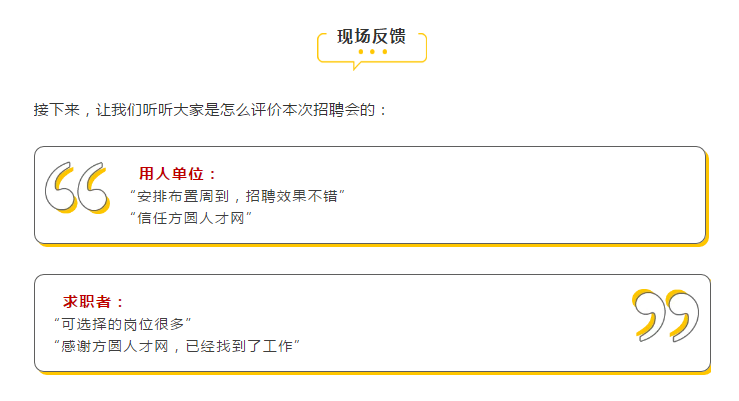Click the quote “安排布置周到，招聘效果不错”

(x=238, y=196)
